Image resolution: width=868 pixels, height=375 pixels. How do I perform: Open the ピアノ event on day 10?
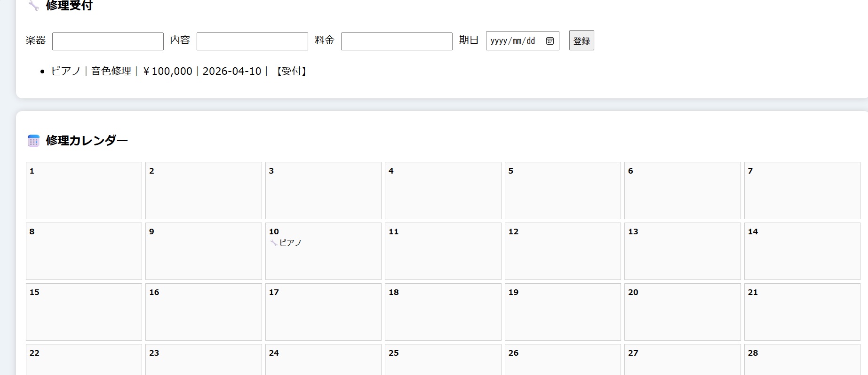click(290, 243)
